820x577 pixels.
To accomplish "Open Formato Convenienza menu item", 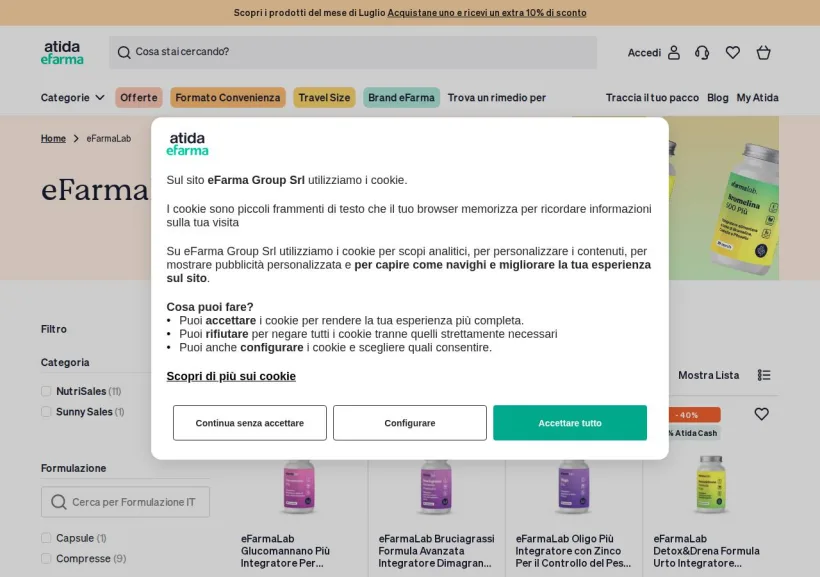I will 227,98.
